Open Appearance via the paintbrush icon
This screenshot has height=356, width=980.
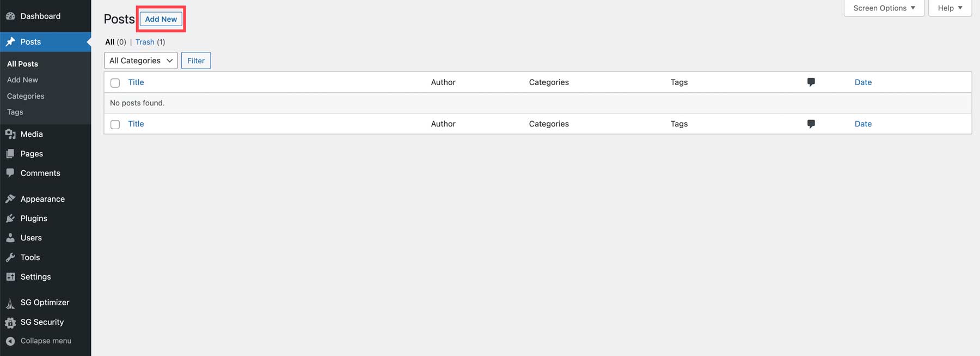pyautogui.click(x=10, y=199)
